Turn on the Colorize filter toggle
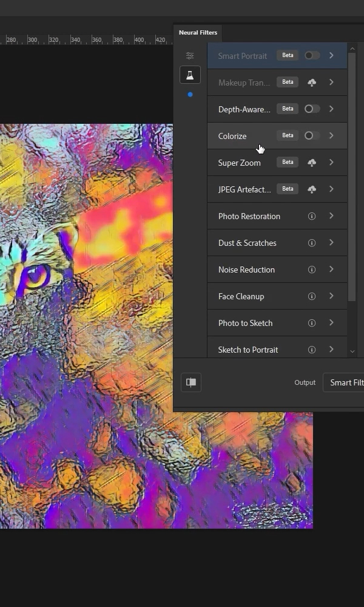The image size is (364, 607). pos(312,135)
